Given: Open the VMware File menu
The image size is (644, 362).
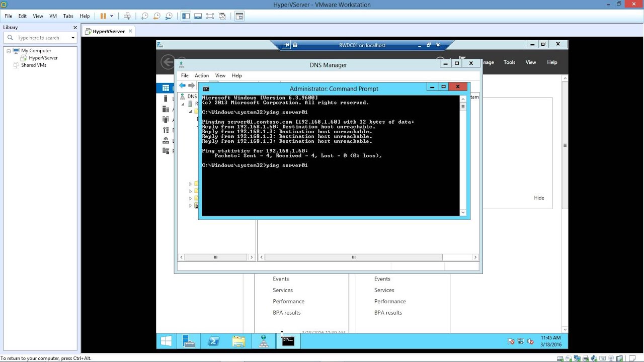Looking at the screenshot, I should click(9, 16).
